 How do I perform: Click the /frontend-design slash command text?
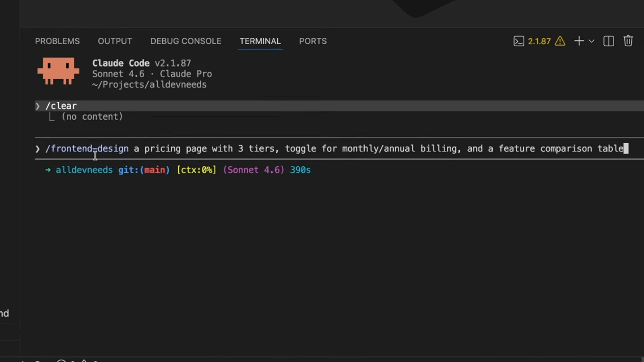[87, 148]
